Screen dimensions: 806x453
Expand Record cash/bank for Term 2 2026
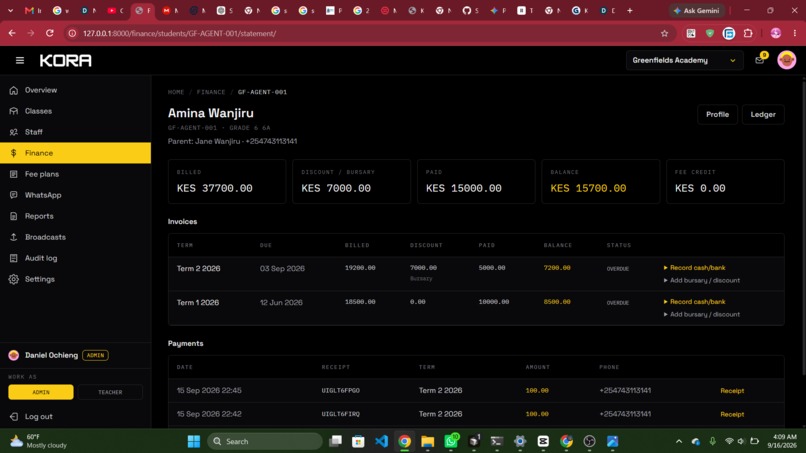pos(694,268)
